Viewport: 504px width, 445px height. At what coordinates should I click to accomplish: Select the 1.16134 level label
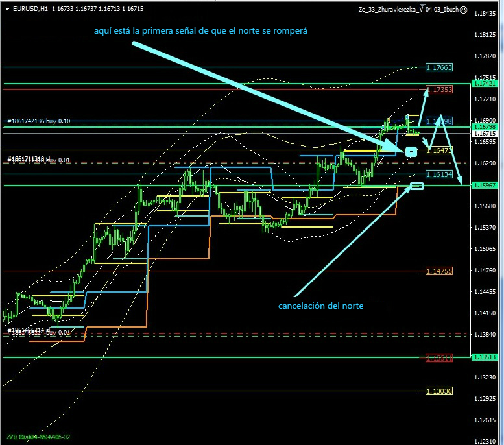[438, 174]
